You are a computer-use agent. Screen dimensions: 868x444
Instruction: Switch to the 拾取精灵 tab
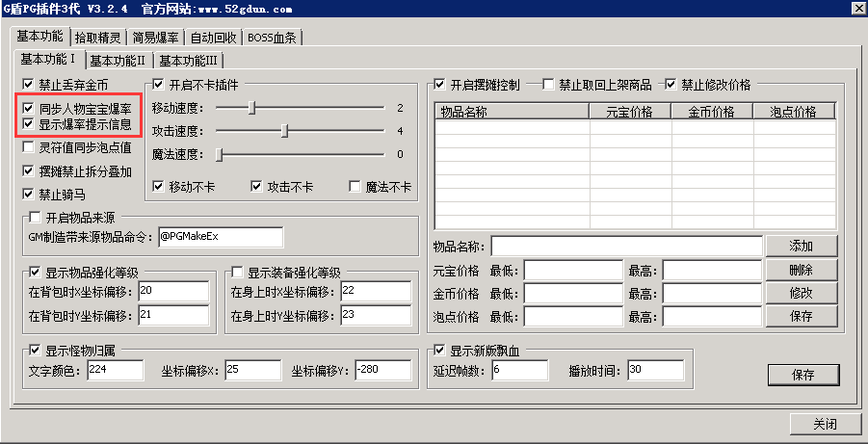pos(98,38)
